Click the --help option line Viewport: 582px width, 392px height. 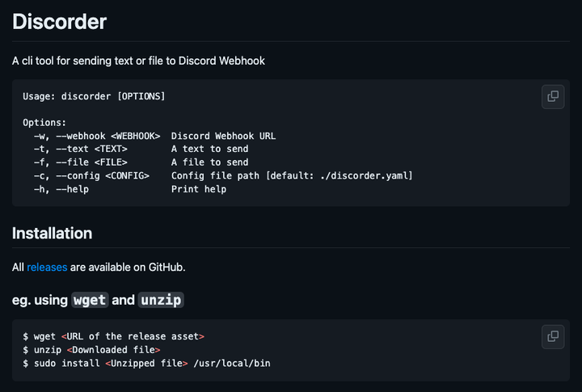click(x=129, y=189)
